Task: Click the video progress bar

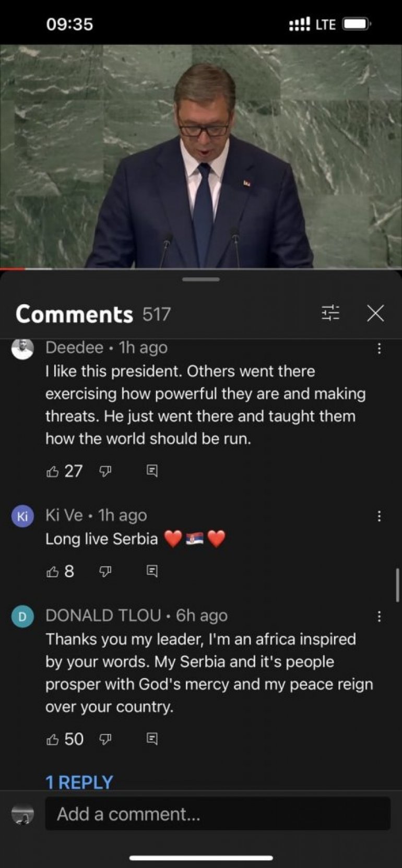Action: [x=201, y=268]
